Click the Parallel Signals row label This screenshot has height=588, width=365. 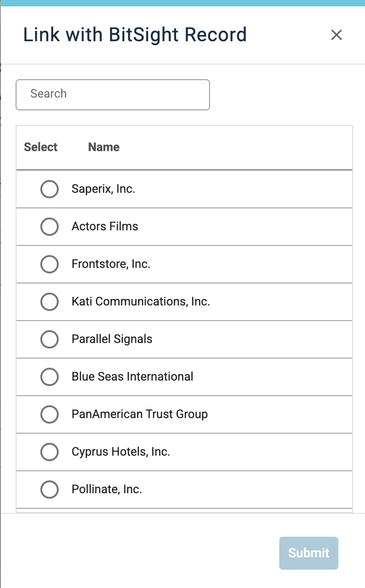(x=112, y=339)
